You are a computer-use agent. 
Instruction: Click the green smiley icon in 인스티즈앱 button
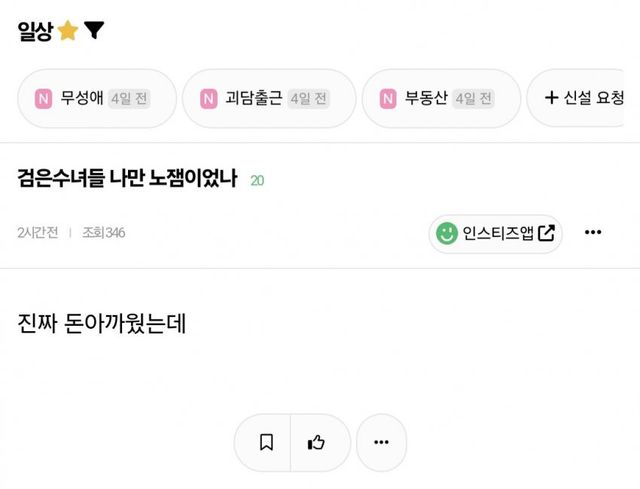445,233
